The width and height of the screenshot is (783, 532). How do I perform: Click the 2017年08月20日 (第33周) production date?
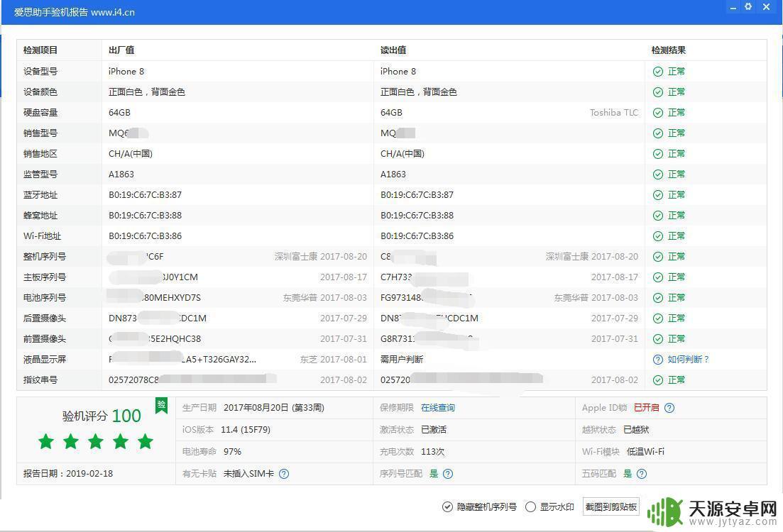273,408
